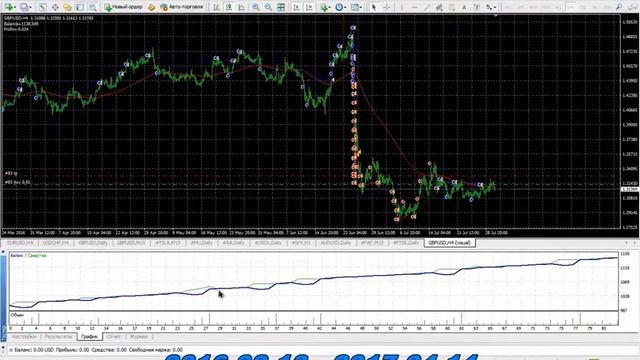Open the Отчет tester tab
This screenshot has height=360, width=640.
pyautogui.click(x=113, y=337)
